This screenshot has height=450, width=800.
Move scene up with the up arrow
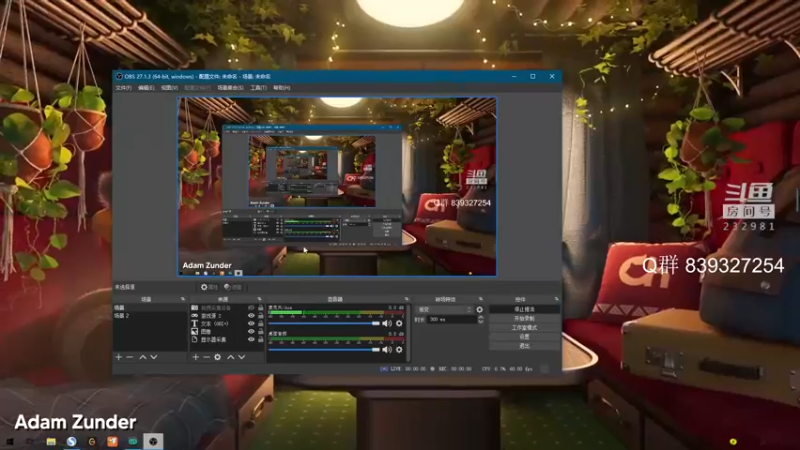pos(143,357)
